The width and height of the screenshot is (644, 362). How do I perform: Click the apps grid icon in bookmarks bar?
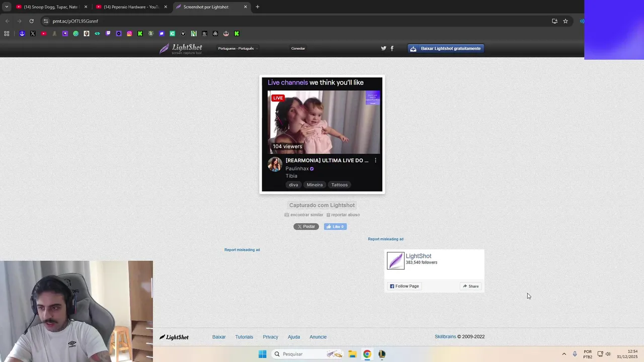[7, 34]
